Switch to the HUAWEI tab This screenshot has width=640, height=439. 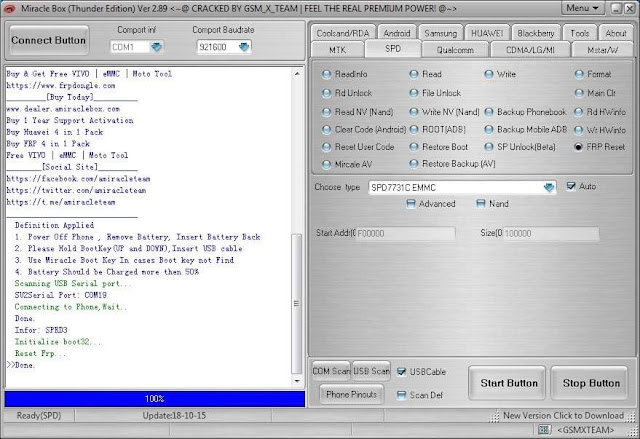tap(487, 33)
